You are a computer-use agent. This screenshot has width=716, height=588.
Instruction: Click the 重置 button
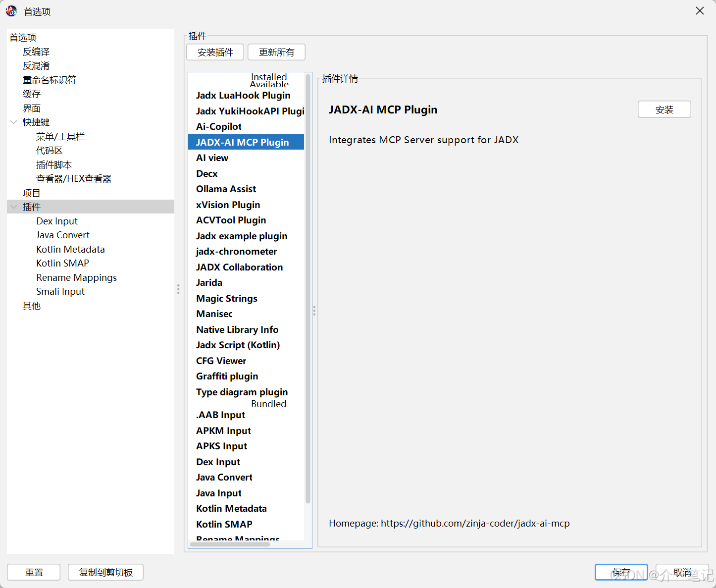point(34,572)
